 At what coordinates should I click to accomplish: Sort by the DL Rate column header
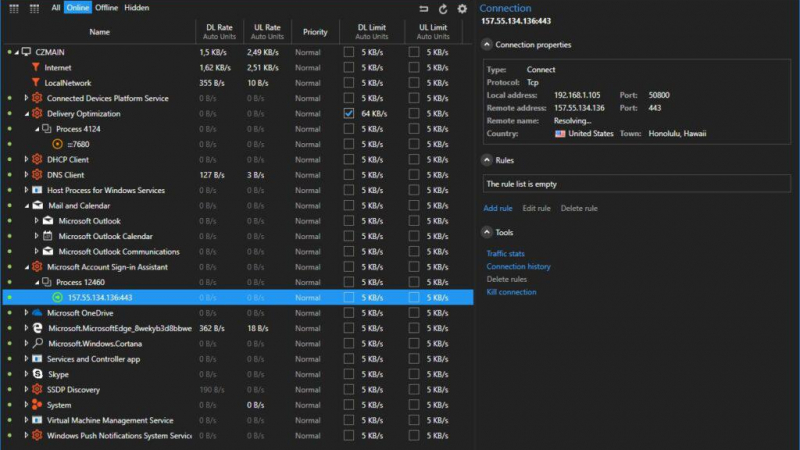pyautogui.click(x=220, y=32)
